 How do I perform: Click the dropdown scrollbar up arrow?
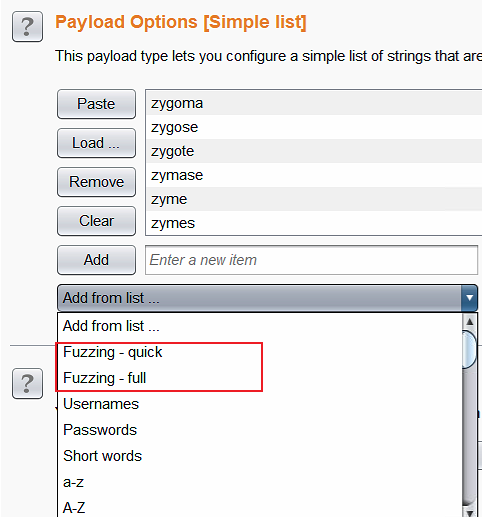470,322
